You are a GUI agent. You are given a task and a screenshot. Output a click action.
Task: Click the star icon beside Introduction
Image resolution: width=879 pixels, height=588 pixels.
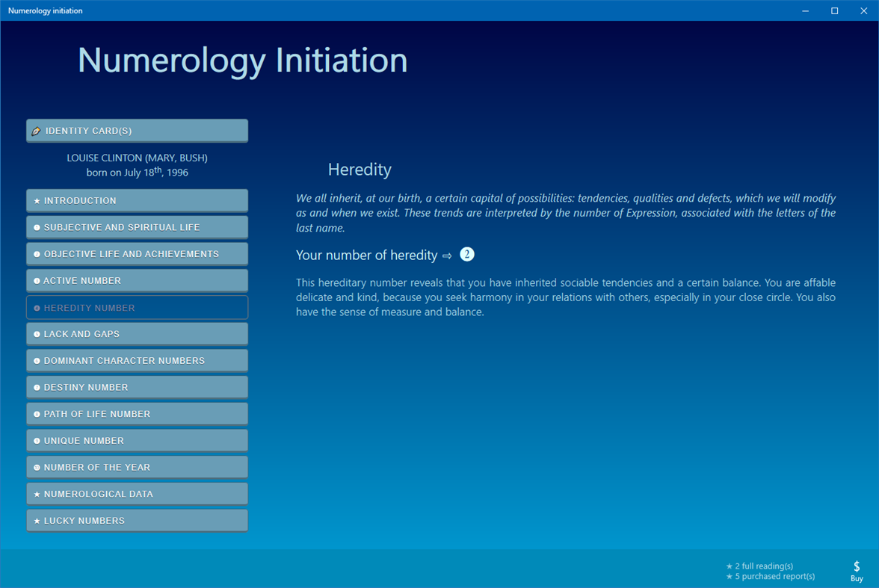tap(36, 200)
